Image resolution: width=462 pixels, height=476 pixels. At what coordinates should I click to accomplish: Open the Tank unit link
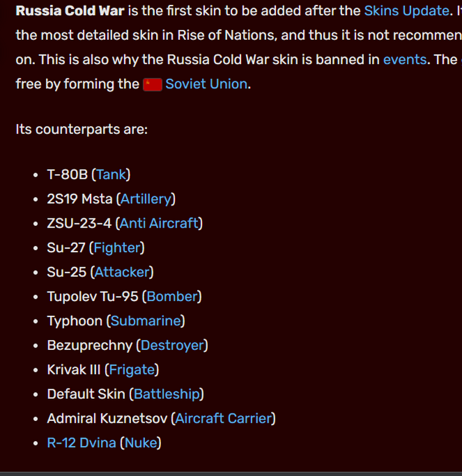pyautogui.click(x=111, y=174)
